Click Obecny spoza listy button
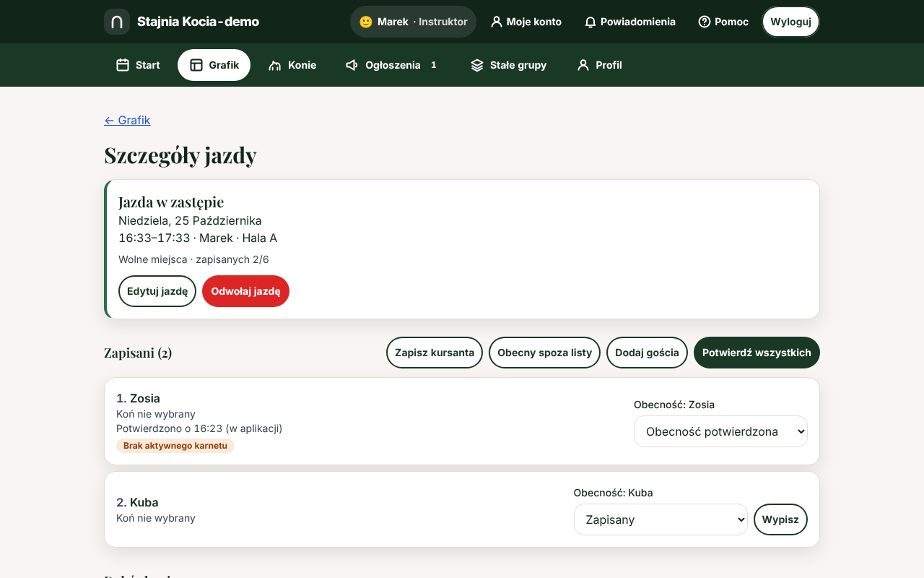Image resolution: width=924 pixels, height=578 pixels. coord(544,353)
